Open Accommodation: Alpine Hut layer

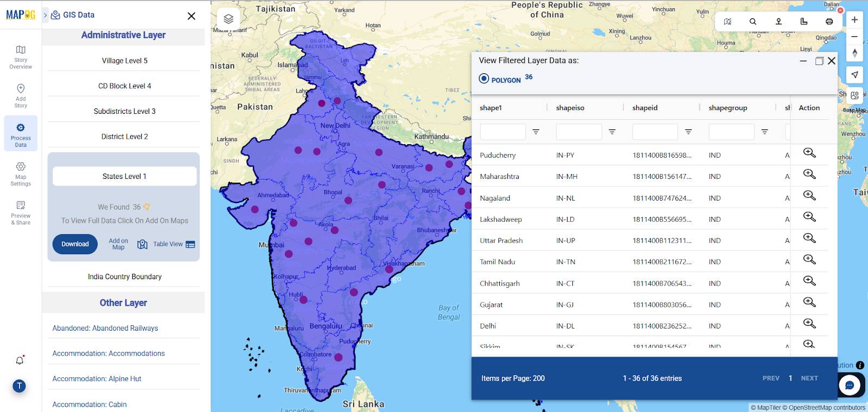97,379
